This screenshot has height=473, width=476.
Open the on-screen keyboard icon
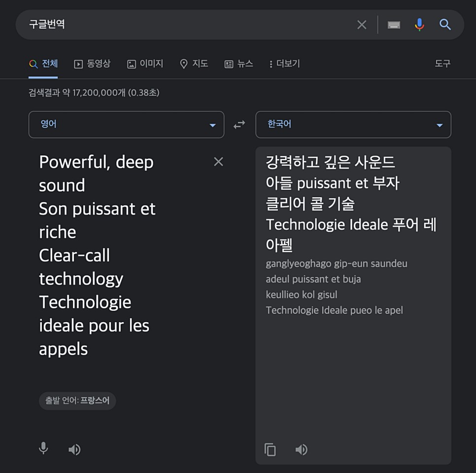(394, 24)
